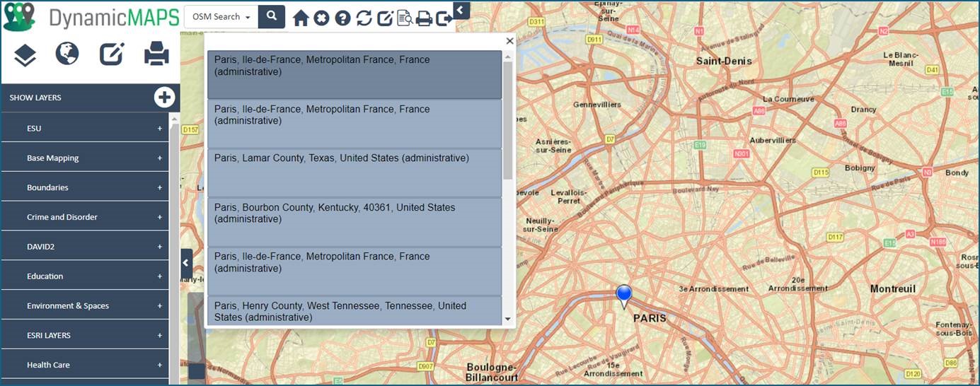Click Levallois-Perret label on map
The image size is (980, 386).
coord(569,197)
